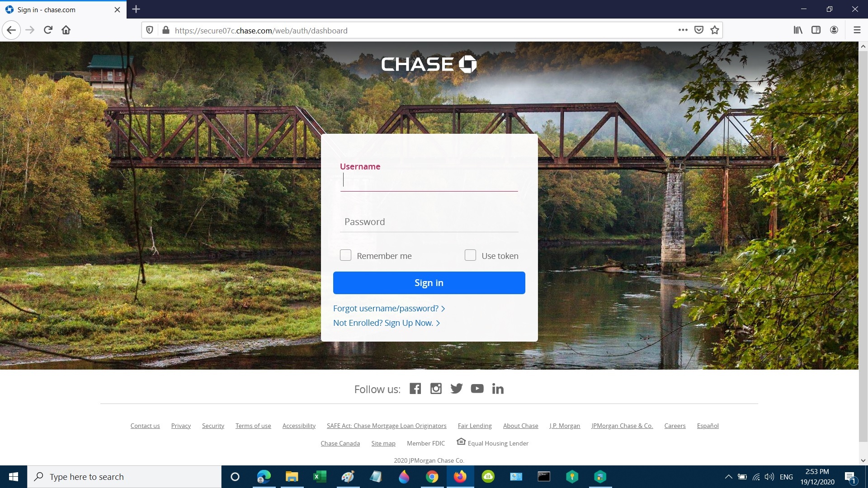Show hidden system tray icons
Viewport: 868px width, 488px height.
(728, 477)
